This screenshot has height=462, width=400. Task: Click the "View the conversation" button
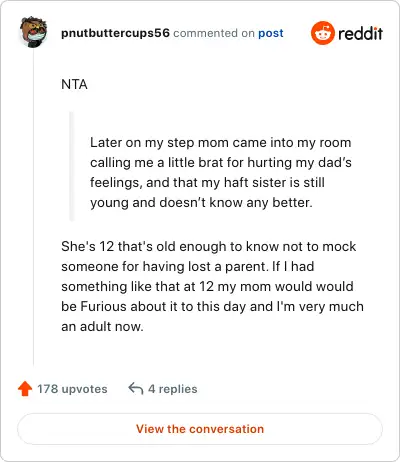tap(200, 429)
